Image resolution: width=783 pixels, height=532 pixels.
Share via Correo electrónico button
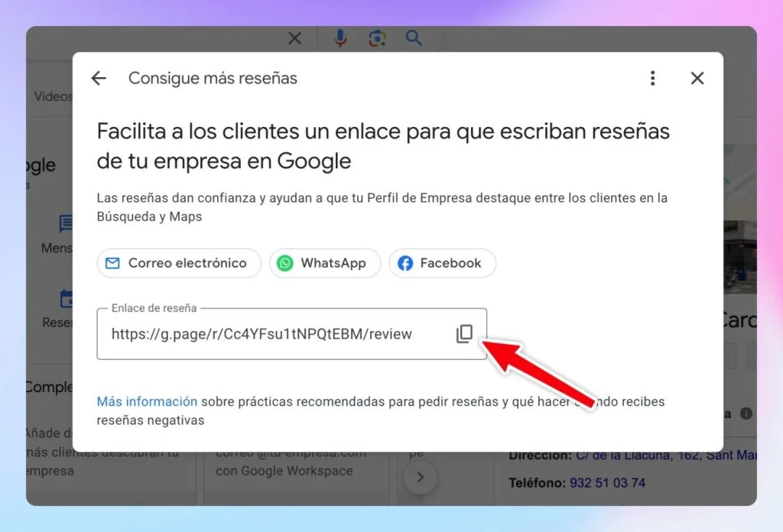pos(179,263)
